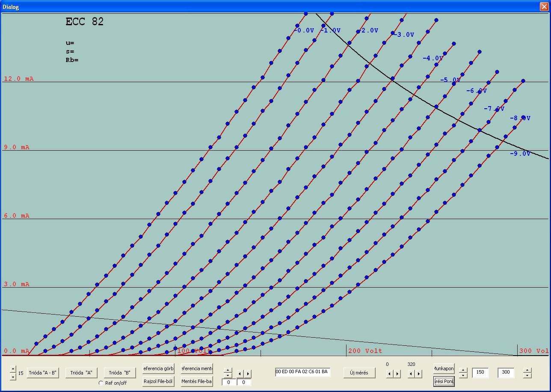551x392 pixels.
Task: Click the -8.0V curve label
Action: pyautogui.click(x=520, y=118)
